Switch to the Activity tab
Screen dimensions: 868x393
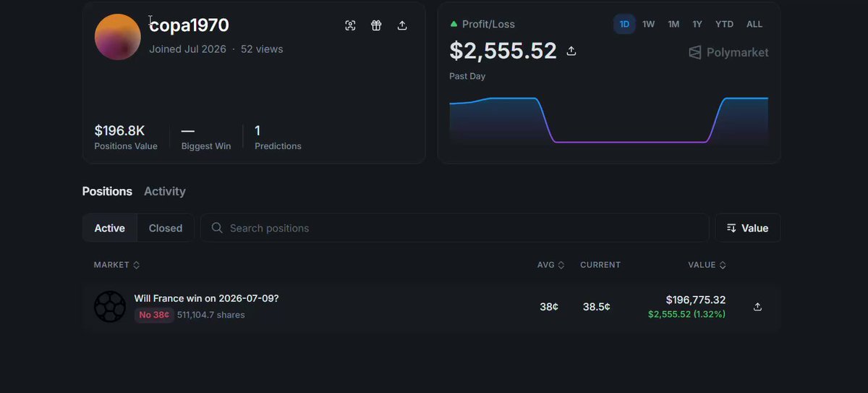tap(165, 191)
